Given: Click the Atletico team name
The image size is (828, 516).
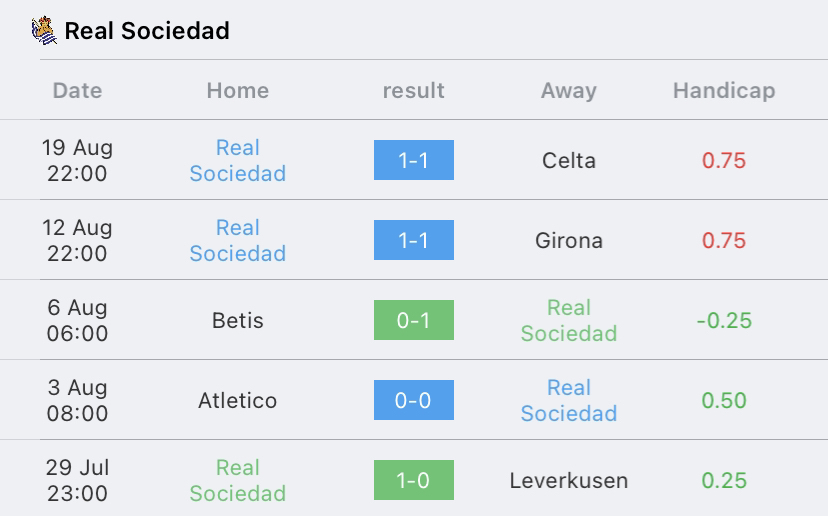Looking at the screenshot, I should (x=237, y=400).
